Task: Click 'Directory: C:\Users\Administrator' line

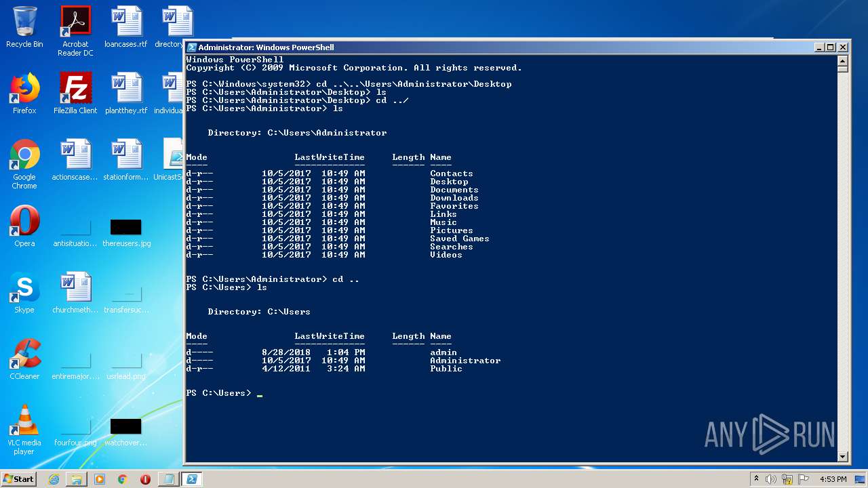Action: pos(297,133)
